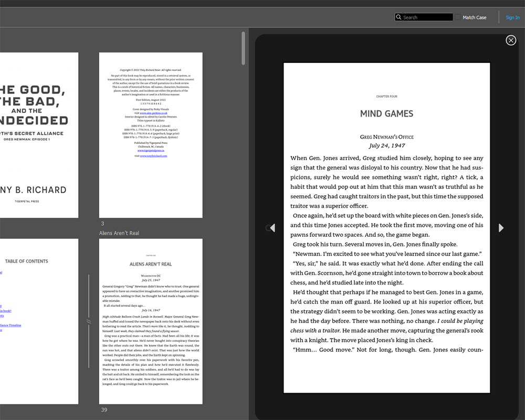Open the Sign In link

(512, 17)
